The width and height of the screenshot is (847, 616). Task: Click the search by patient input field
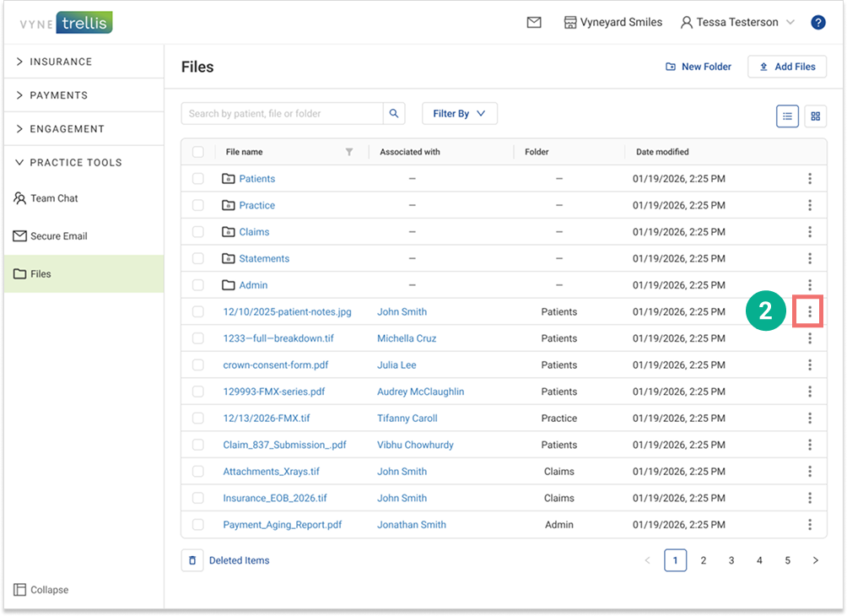(283, 114)
